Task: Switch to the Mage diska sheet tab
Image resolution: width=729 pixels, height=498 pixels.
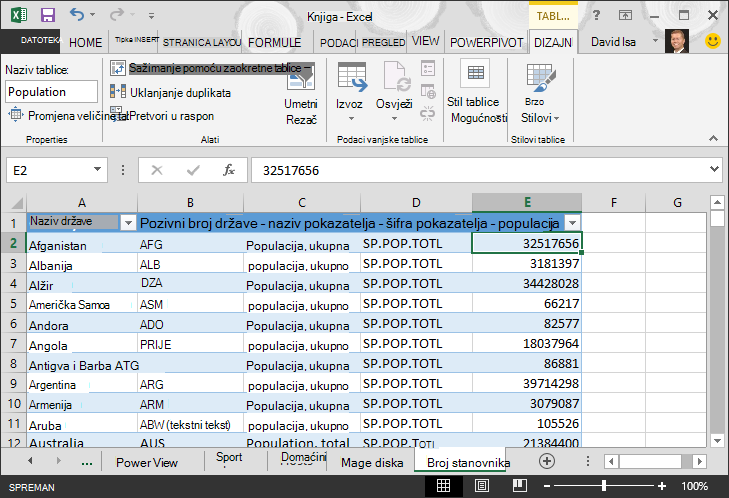Action: [371, 463]
